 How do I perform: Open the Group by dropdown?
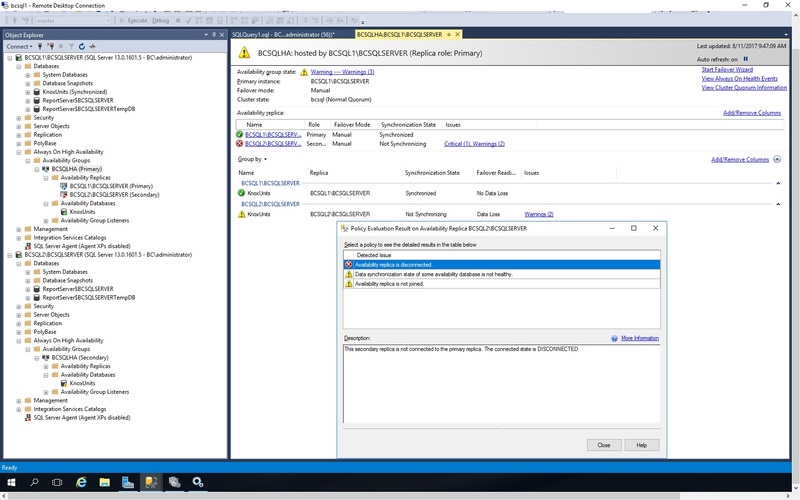[253, 159]
